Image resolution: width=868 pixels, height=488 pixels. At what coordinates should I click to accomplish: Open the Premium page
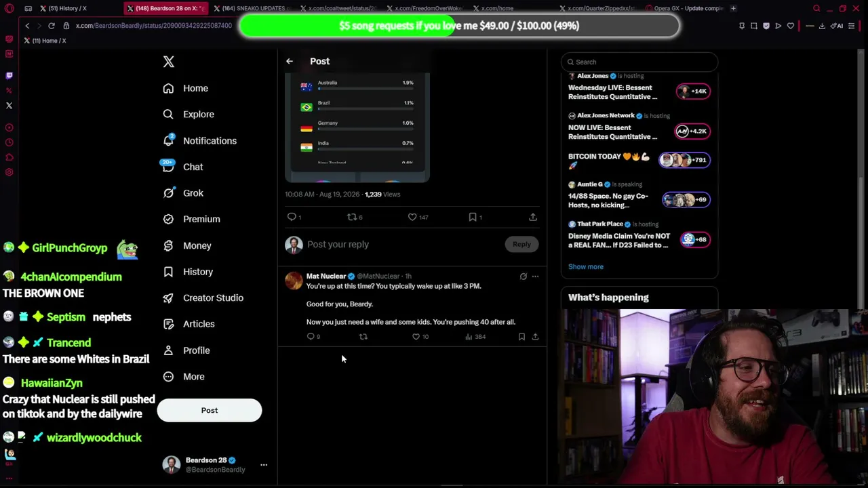coord(192,219)
